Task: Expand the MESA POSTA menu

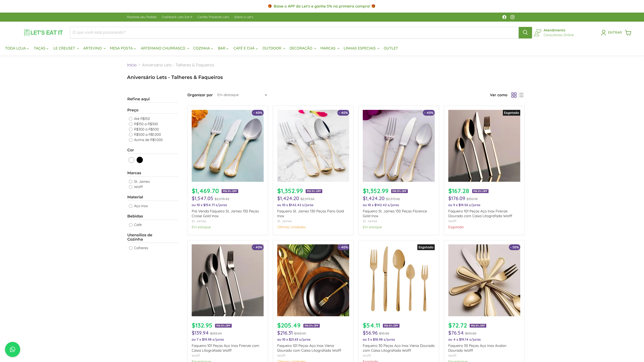Action: tap(123, 48)
